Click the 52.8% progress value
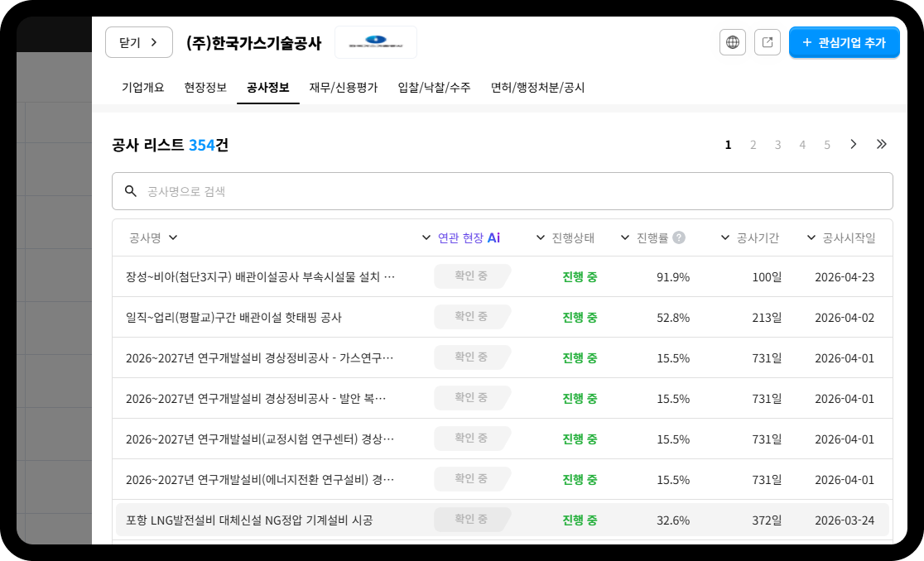The height and width of the screenshot is (561, 924). pyautogui.click(x=673, y=318)
